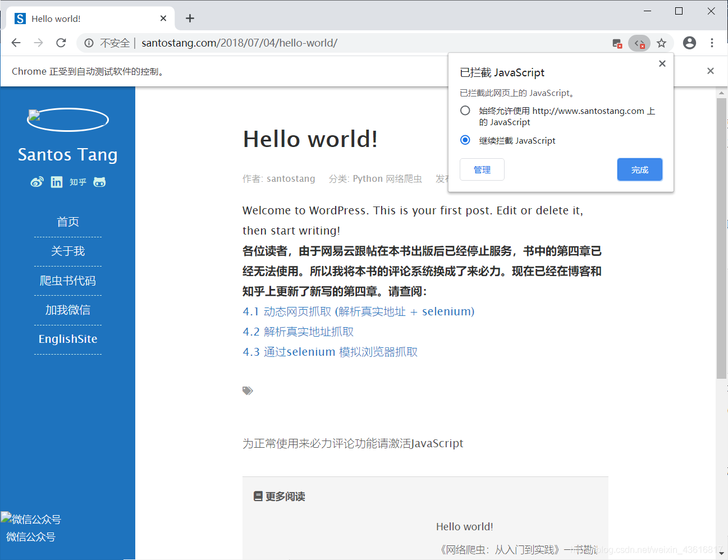Go forward to the next page
Image resolution: width=728 pixels, height=560 pixels.
click(38, 43)
